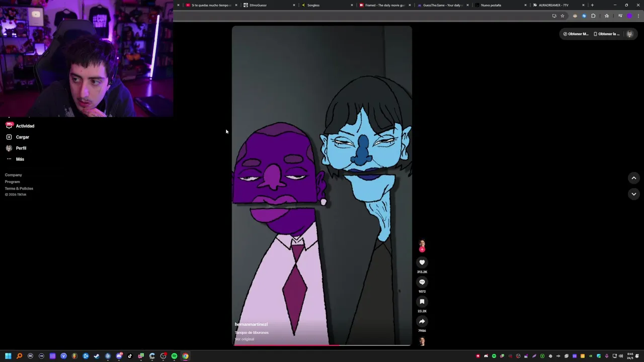Screen dimensions: 644x362
Task: Open the sound disc thumbnail below share
Action: 422,342
